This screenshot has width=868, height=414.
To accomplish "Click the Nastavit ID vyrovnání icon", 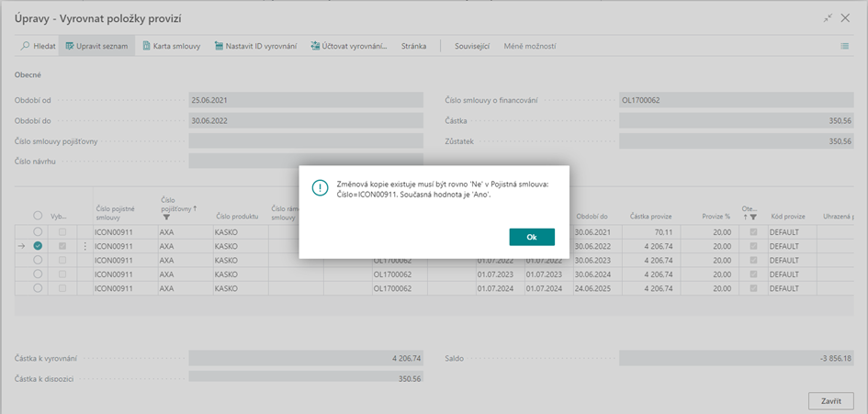I will point(219,46).
